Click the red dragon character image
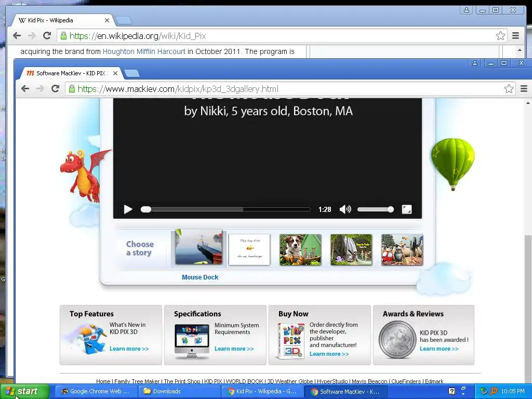This screenshot has height=399, width=532. pos(85,176)
